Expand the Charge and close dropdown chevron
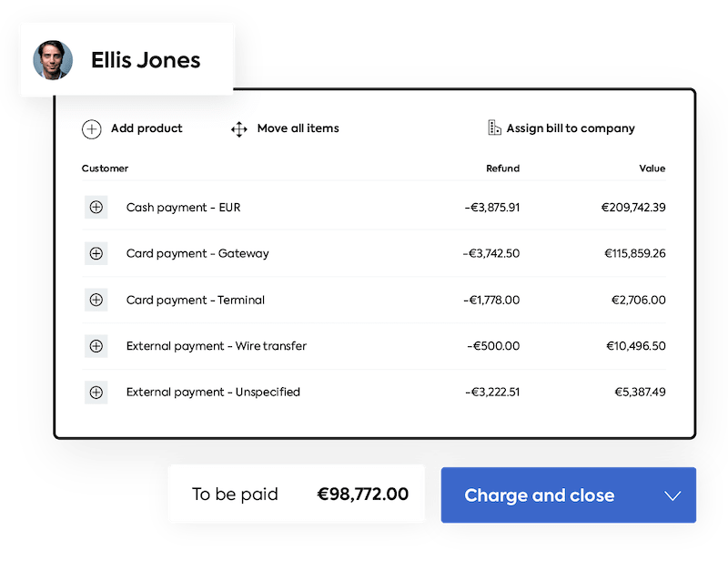 (672, 495)
